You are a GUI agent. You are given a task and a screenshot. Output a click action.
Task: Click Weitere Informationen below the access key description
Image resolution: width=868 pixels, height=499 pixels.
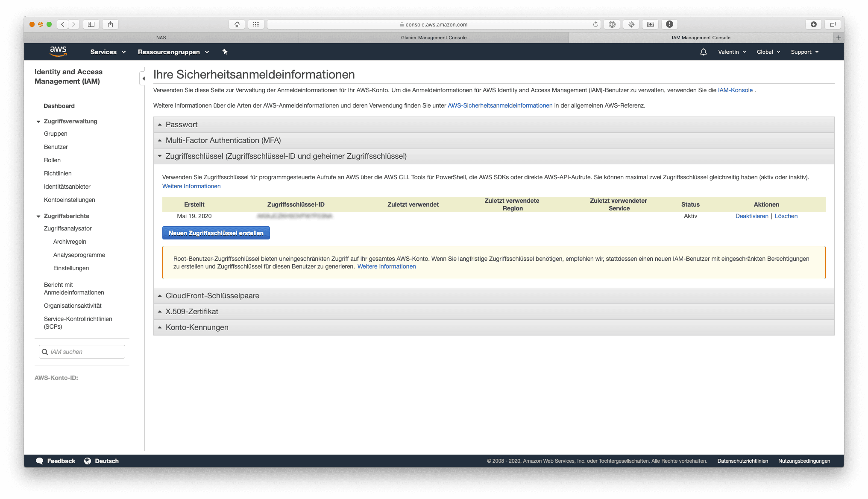coord(191,186)
